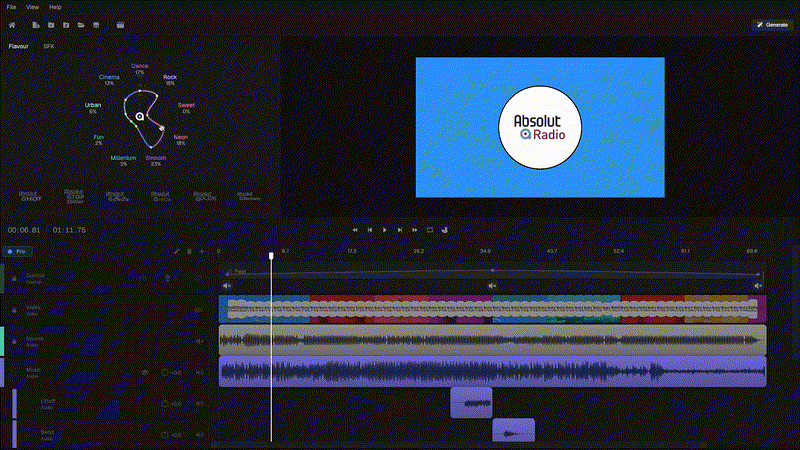Skip to previous with transport control
Screen dimensions: 800x450
click(370, 230)
